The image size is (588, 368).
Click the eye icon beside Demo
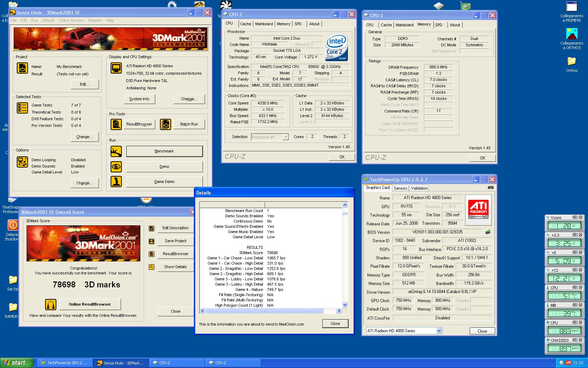pos(116,166)
